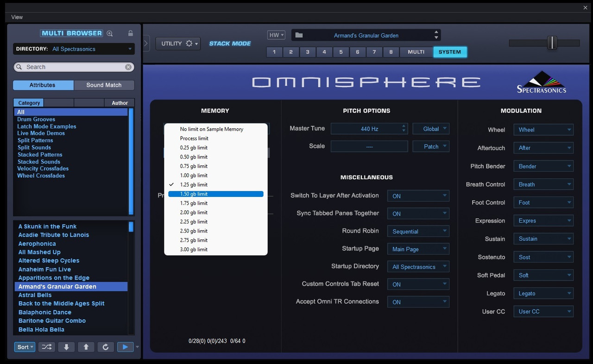Select part 6 tab
Image resolution: width=593 pixels, height=364 pixels.
click(358, 52)
